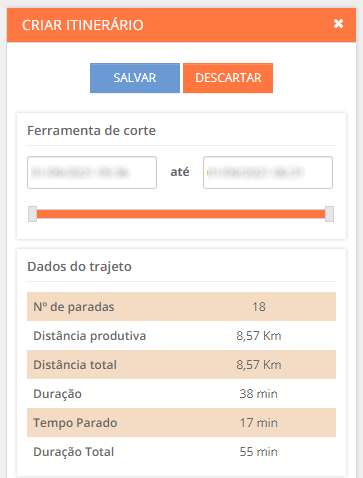Viewport: 363px width, 478px height.
Task: Click the DESCARTAR button
Action: (x=228, y=78)
